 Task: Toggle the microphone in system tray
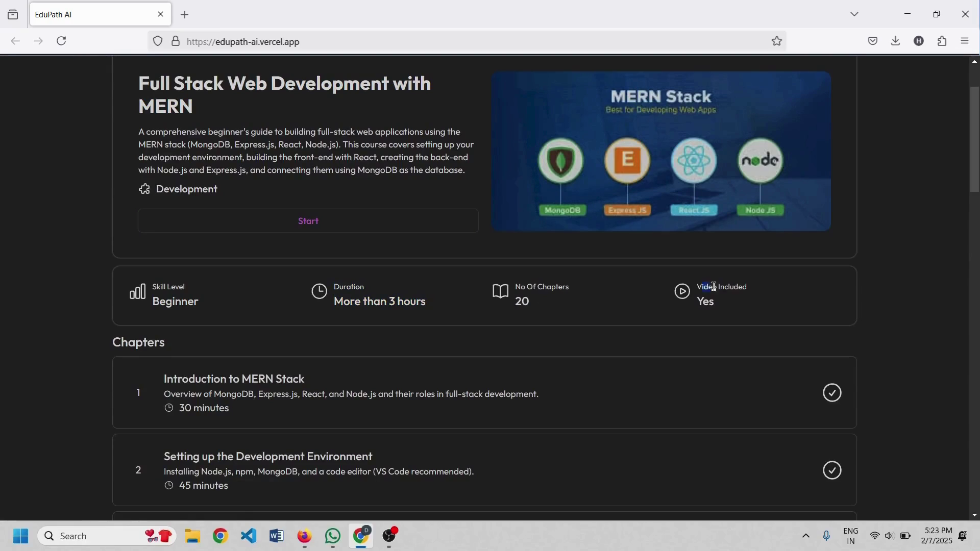pos(826,536)
